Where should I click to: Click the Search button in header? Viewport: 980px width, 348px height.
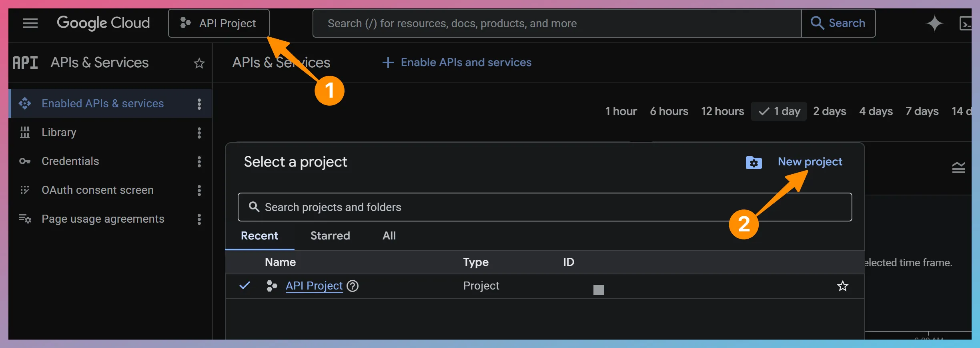pyautogui.click(x=838, y=23)
